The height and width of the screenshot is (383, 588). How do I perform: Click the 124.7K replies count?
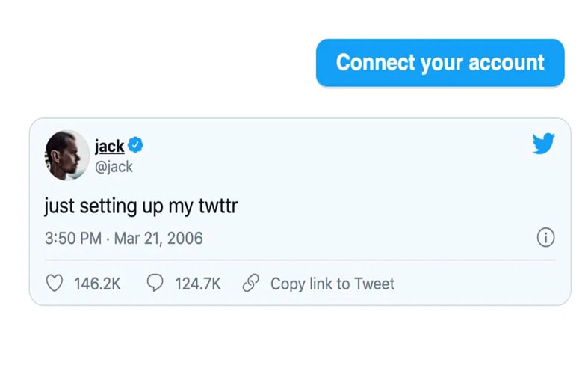pos(198,284)
